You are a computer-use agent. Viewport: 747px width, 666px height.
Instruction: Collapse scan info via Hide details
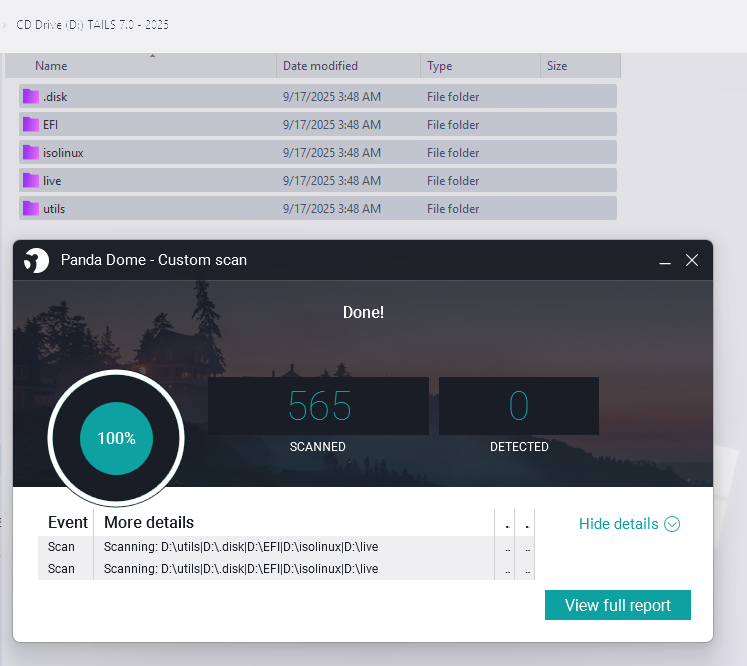pos(629,524)
